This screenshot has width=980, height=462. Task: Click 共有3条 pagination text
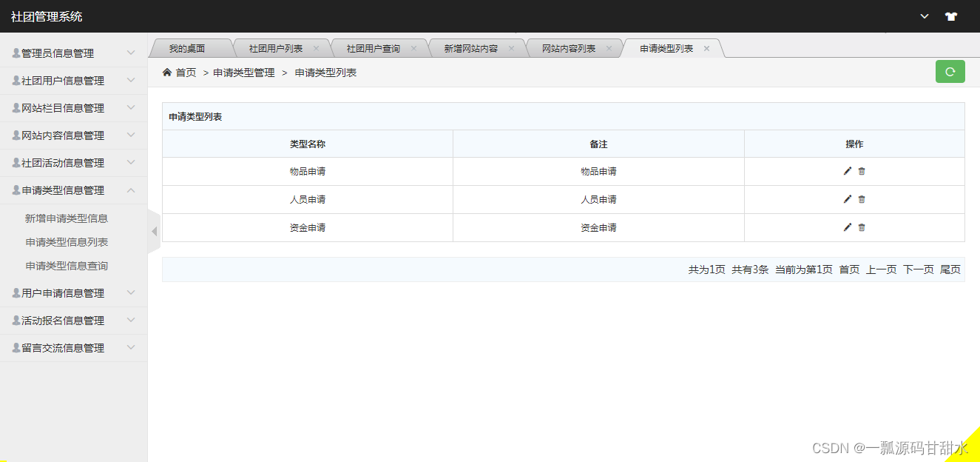(750, 269)
